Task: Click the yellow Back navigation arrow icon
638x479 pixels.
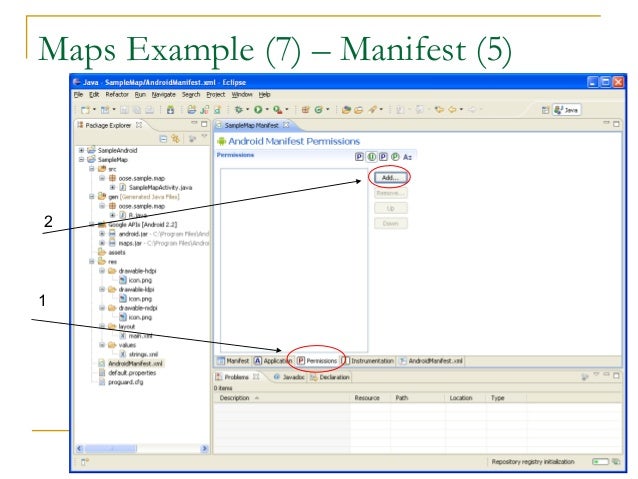Action: [452, 109]
